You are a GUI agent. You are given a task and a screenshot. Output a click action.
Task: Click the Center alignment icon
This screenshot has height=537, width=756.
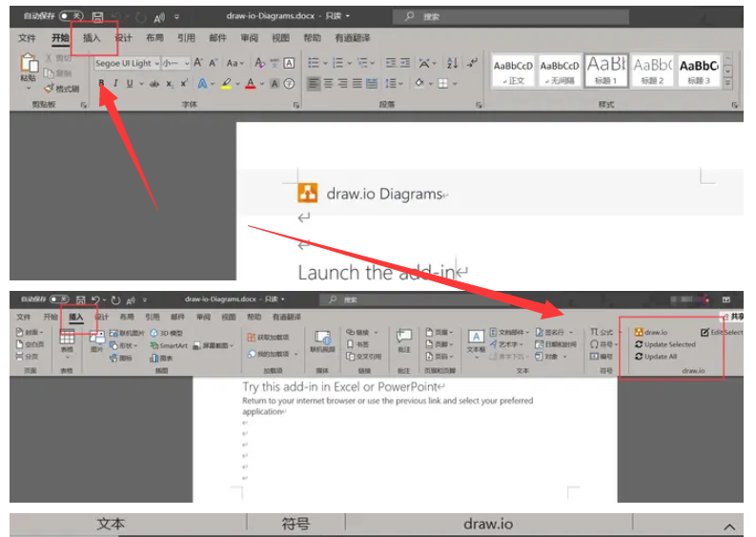pos(328,84)
